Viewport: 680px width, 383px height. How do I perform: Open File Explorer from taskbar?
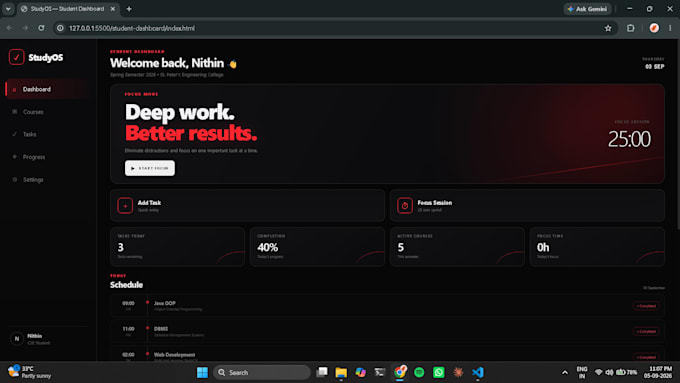pyautogui.click(x=341, y=373)
